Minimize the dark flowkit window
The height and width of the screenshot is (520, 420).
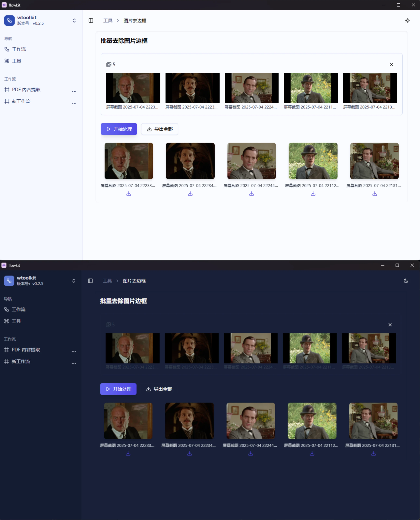coord(382,265)
